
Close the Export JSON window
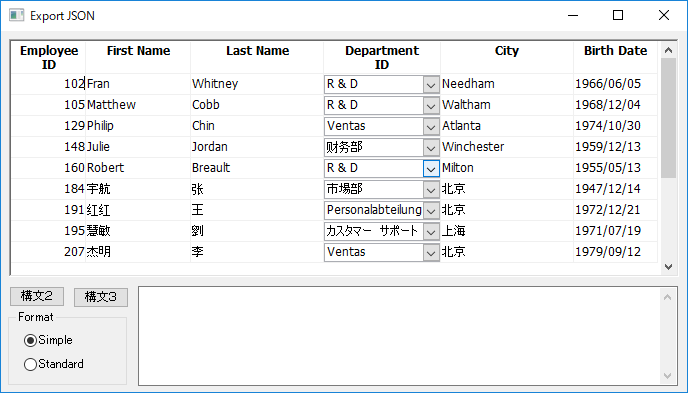pyautogui.click(x=664, y=15)
